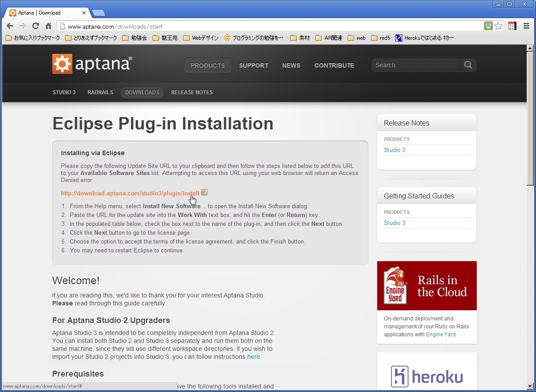Click the page scrollbar down arrow

click(x=530, y=386)
